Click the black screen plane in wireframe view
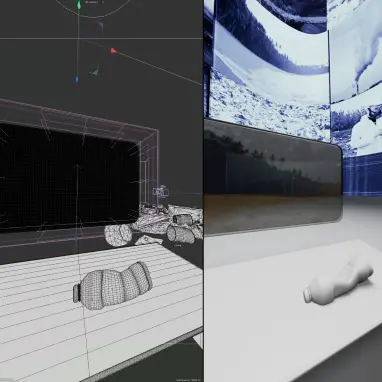The width and height of the screenshot is (382, 382). (x=68, y=177)
